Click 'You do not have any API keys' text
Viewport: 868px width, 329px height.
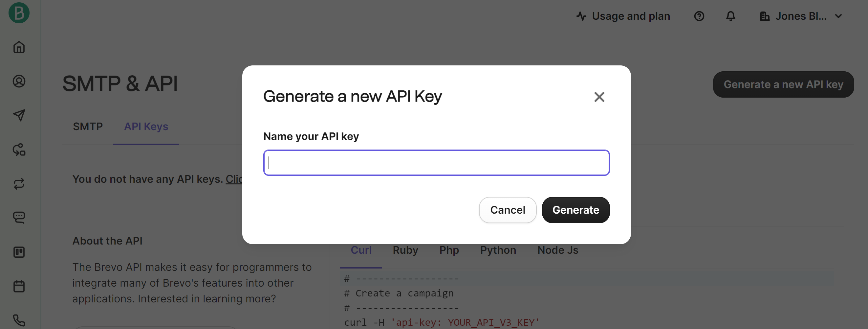[148, 179]
